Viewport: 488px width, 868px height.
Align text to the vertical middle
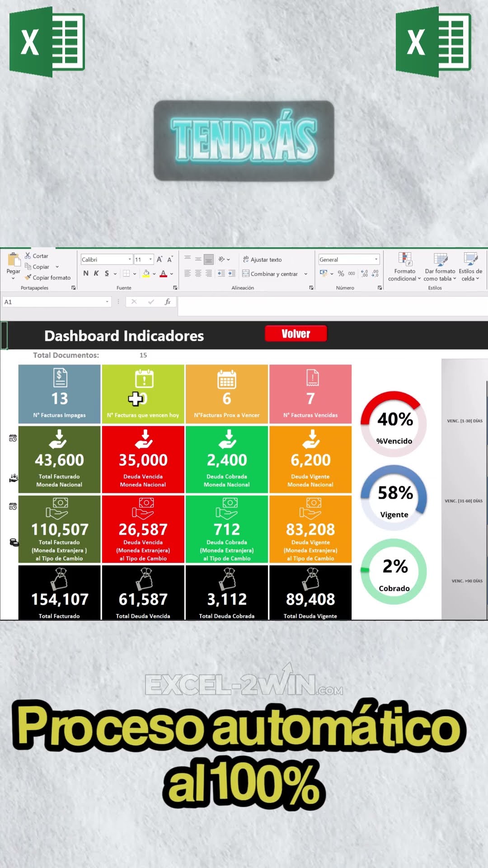point(198,259)
